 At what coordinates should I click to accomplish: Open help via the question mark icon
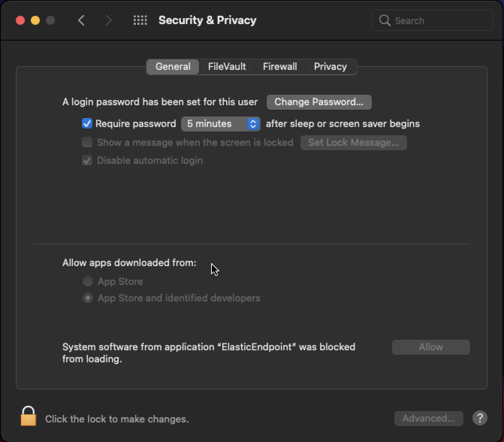point(479,418)
